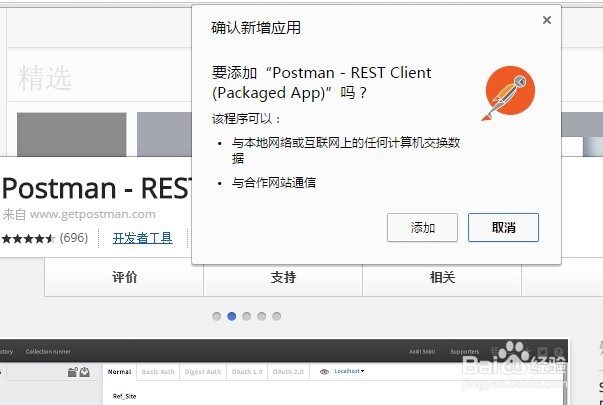
Task: Click the 确认新增应用 dialog title
Action: click(x=256, y=28)
